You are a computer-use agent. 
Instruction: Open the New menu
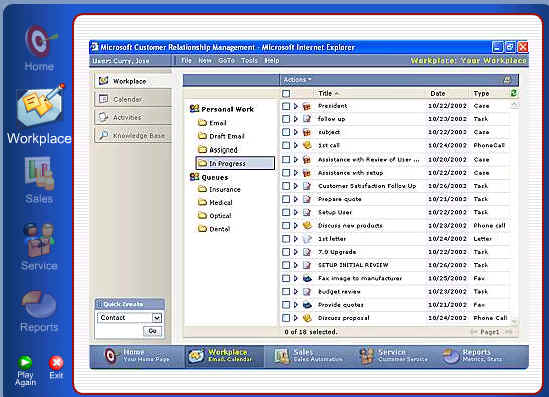click(205, 60)
